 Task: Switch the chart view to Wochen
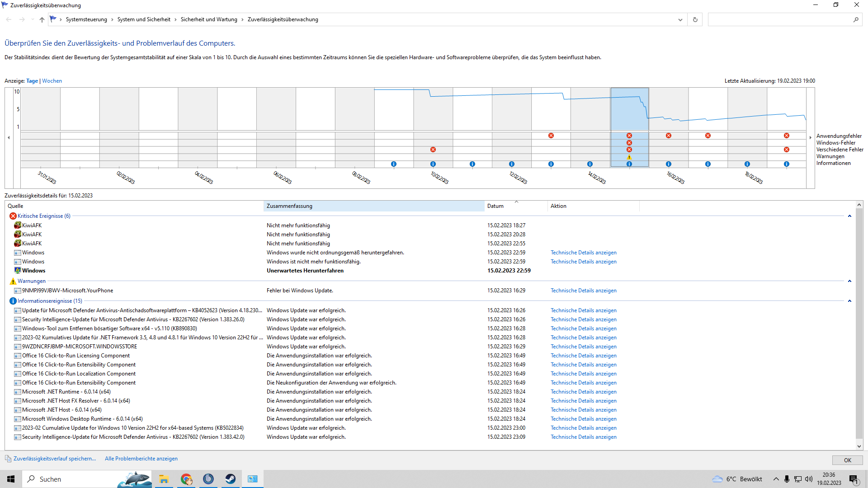coord(52,81)
